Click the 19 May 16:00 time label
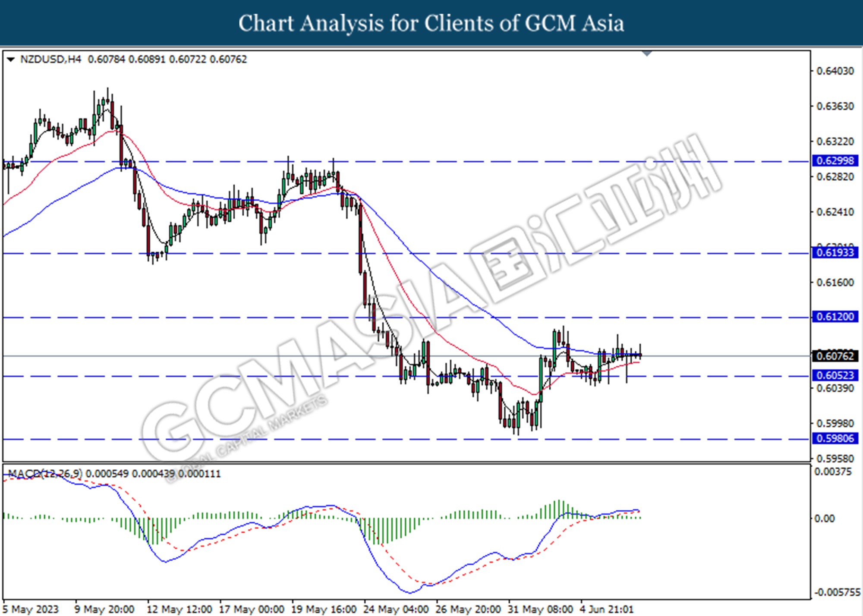This screenshot has height=616, width=863. point(324,609)
